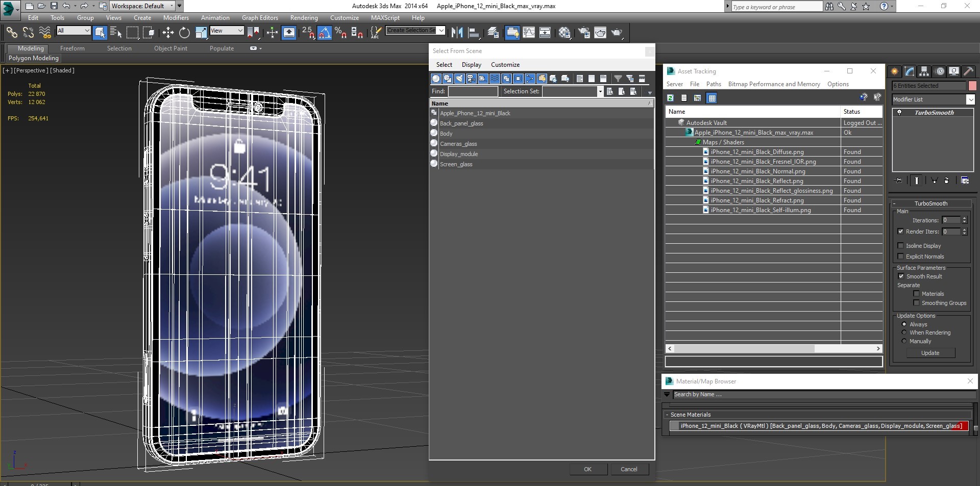Collapse the TurboSmooth rollout

pyautogui.click(x=930, y=203)
